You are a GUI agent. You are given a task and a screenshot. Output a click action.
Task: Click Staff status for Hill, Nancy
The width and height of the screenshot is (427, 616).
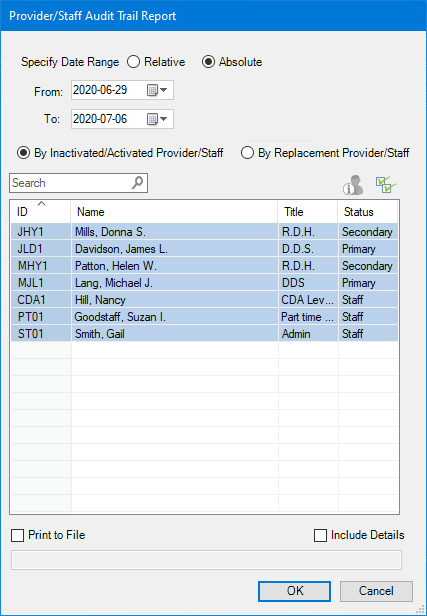tap(368, 300)
